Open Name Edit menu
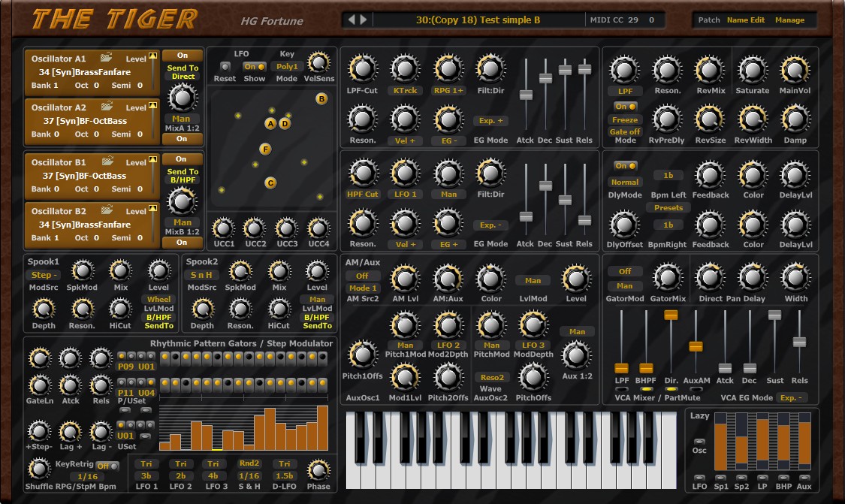Viewport: 845px width, 504px height. (x=745, y=20)
